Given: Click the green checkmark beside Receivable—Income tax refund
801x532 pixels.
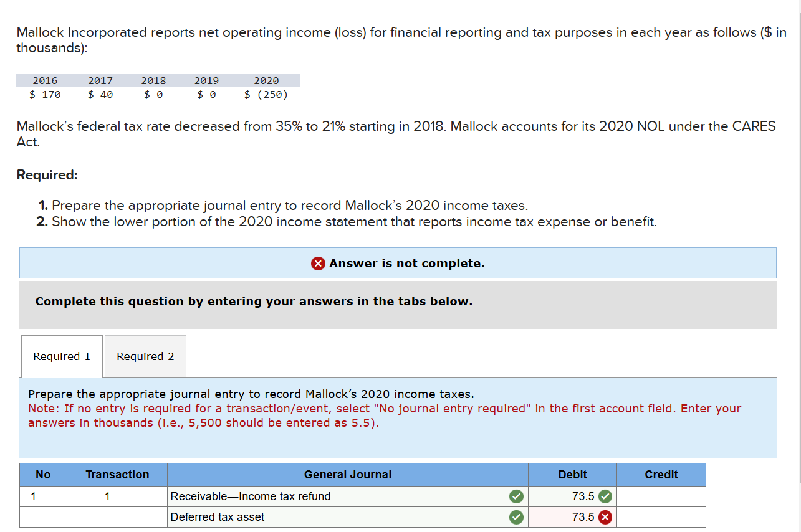Looking at the screenshot, I should (x=516, y=496).
